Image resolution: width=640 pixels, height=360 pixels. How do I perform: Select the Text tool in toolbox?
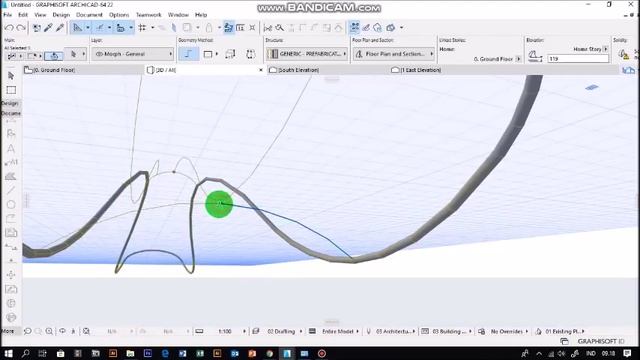pos(11,149)
